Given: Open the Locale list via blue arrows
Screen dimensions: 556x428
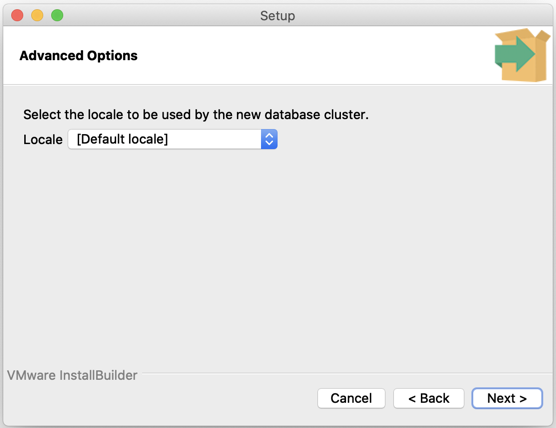Looking at the screenshot, I should [269, 139].
